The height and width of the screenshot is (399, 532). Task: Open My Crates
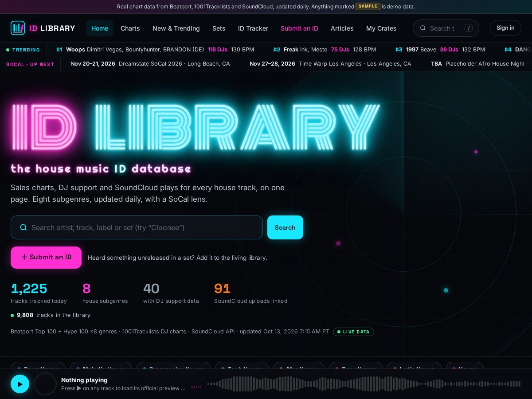(x=381, y=28)
